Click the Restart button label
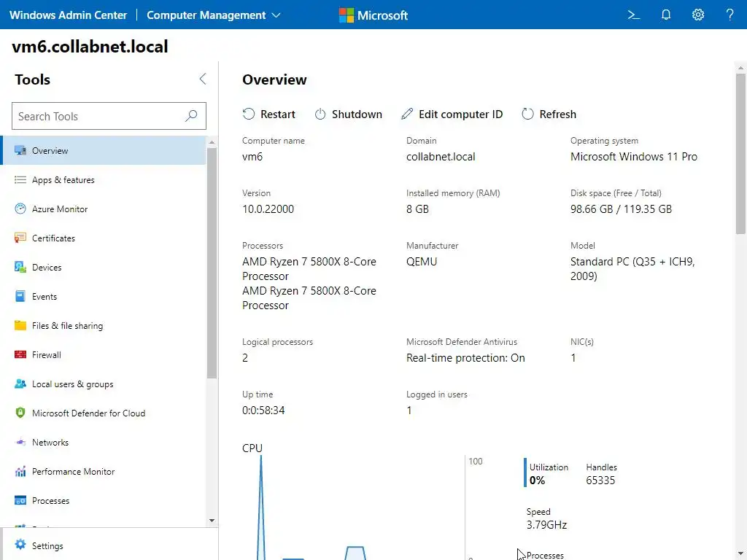This screenshot has height=560, width=747. [278, 114]
